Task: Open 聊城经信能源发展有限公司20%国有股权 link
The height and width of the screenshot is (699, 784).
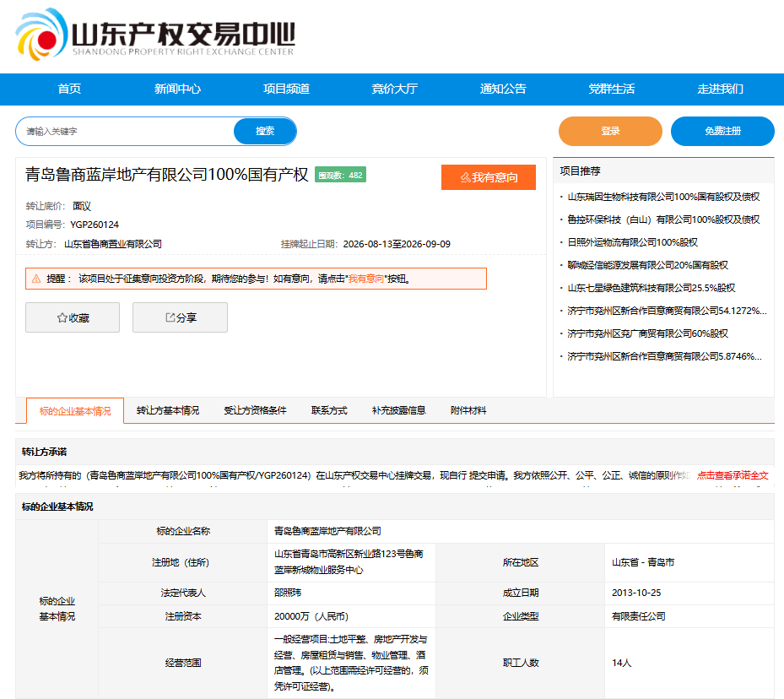Action: (647, 265)
